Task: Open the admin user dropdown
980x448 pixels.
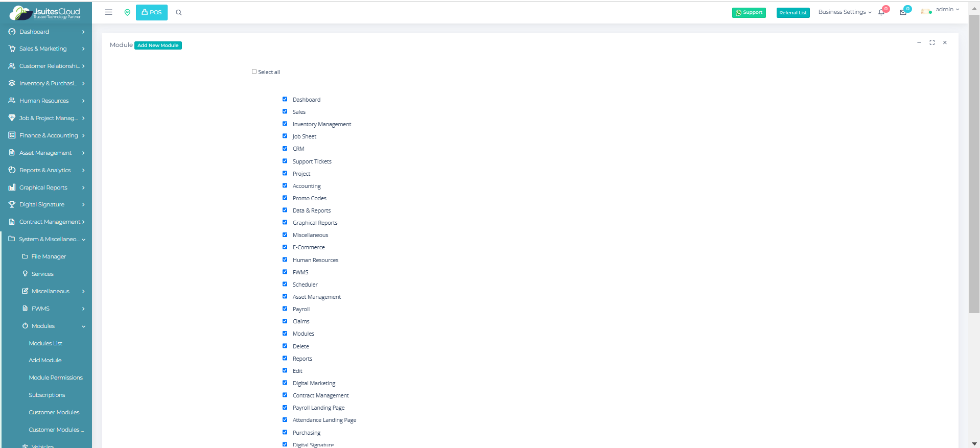Action: (947, 10)
